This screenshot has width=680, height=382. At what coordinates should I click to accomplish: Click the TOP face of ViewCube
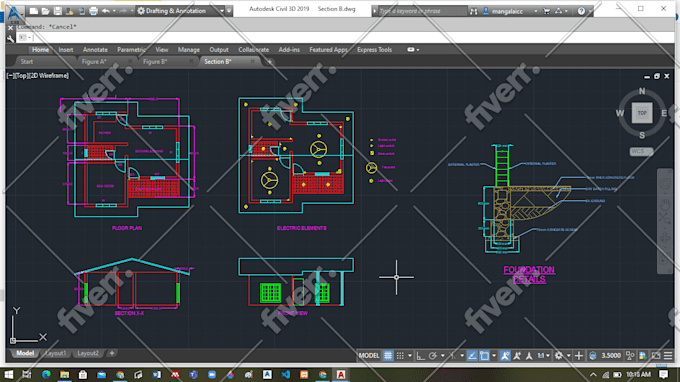point(642,113)
